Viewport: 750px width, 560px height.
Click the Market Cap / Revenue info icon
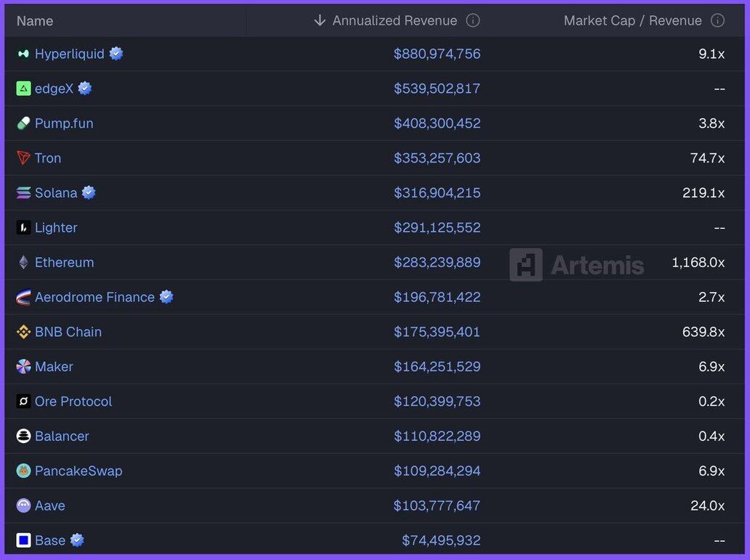coord(717,20)
